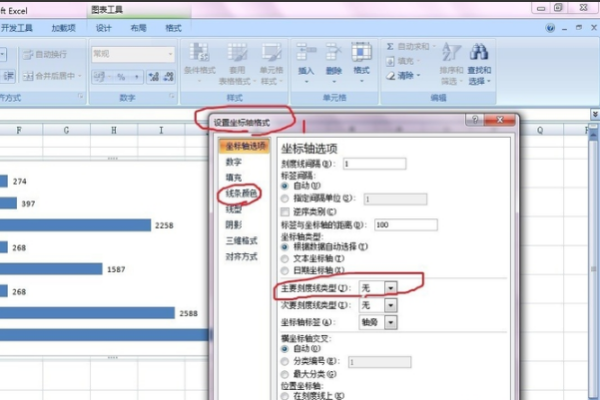600x400 pixels.
Task: Click the 套用表格格式 table format icon
Action: click(237, 54)
